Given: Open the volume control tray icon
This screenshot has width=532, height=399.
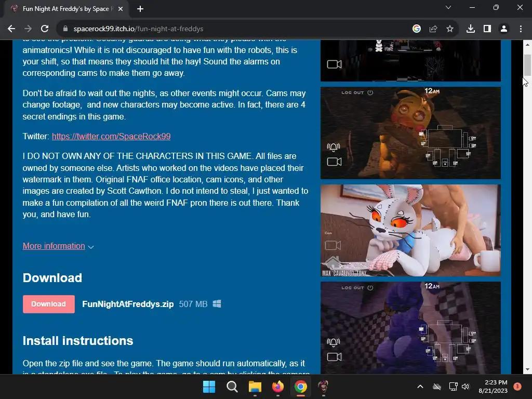Looking at the screenshot, I should coord(465,387).
